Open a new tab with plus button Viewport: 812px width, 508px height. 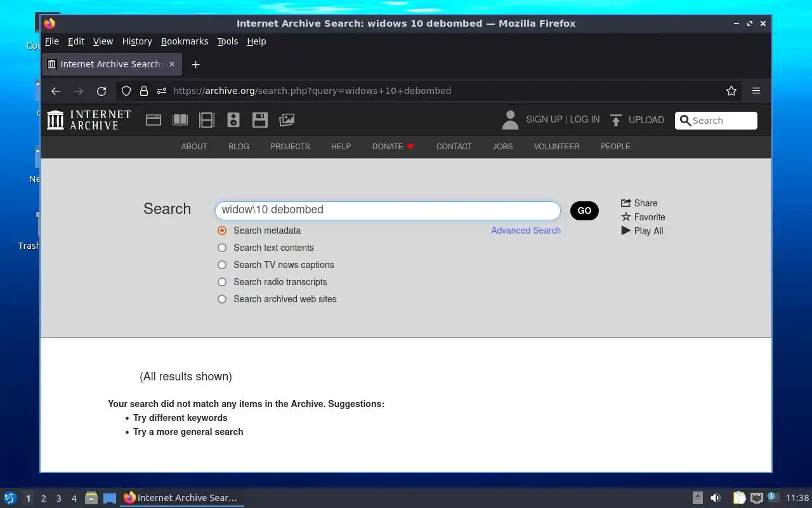(195, 64)
